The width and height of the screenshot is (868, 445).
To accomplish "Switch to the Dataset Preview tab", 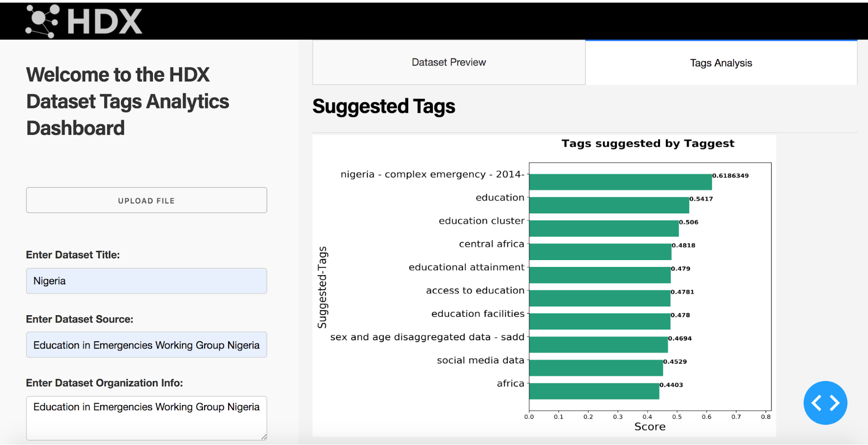I will 449,63.
